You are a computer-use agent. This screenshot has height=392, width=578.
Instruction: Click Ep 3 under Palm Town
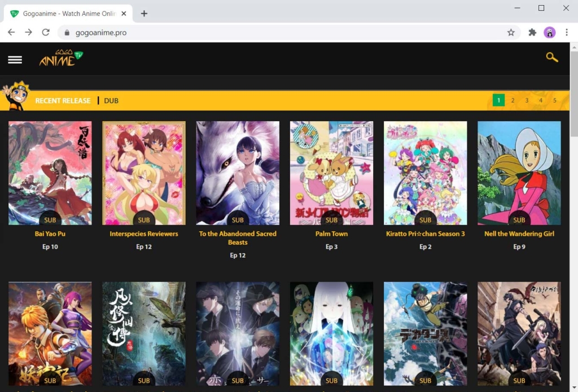[331, 246]
